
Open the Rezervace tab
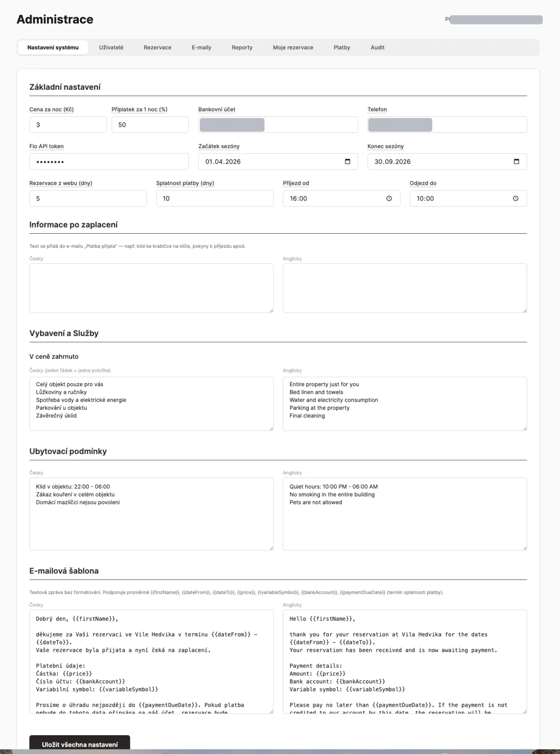pyautogui.click(x=158, y=47)
